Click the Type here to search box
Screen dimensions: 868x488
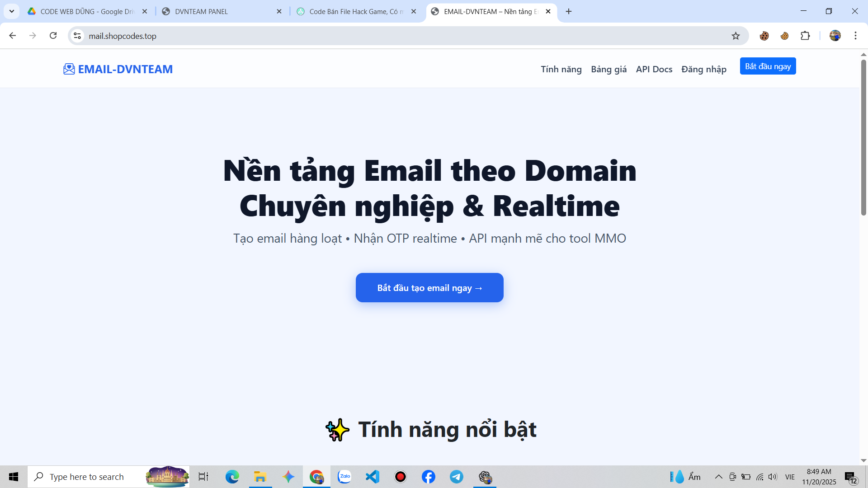108,477
